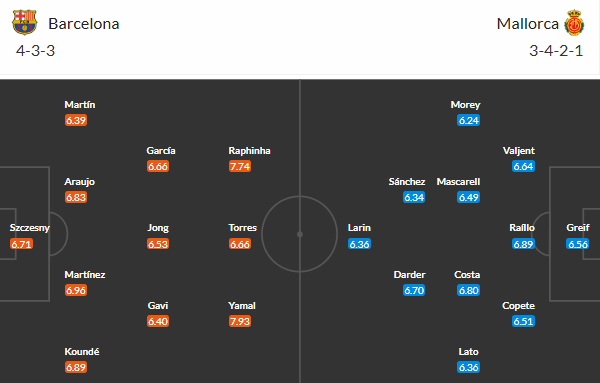The width and height of the screenshot is (600, 383).
Task: Click the Barcelona club crest icon
Action: (24, 23)
